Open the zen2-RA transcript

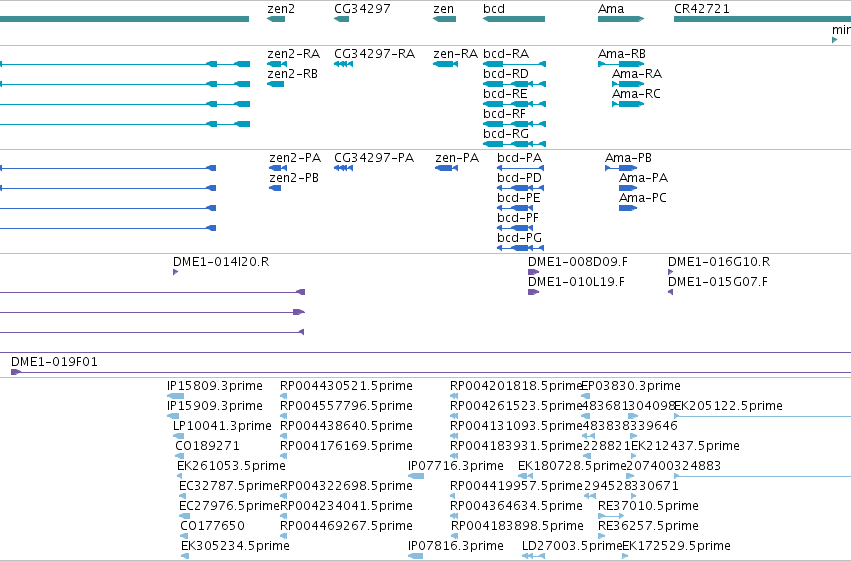[x=277, y=64]
